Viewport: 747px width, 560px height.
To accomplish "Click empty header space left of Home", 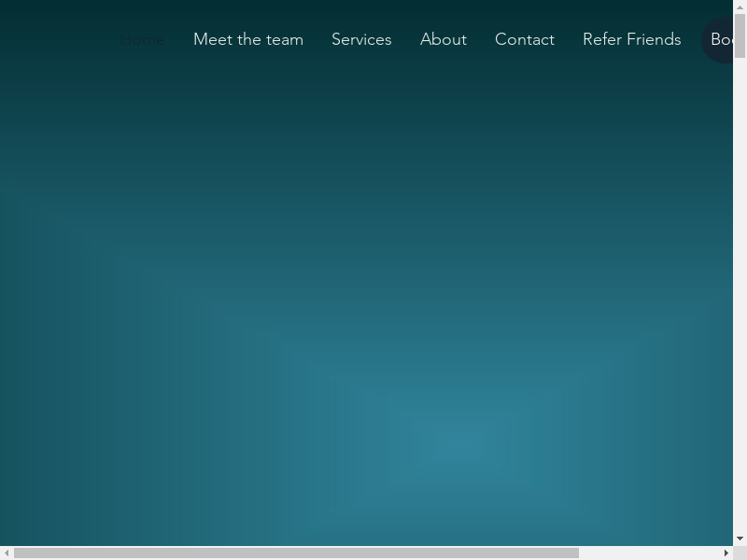I will [56, 39].
